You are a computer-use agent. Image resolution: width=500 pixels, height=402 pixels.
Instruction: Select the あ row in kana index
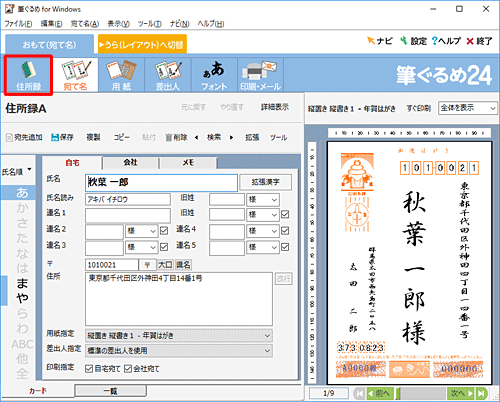[x=22, y=193]
